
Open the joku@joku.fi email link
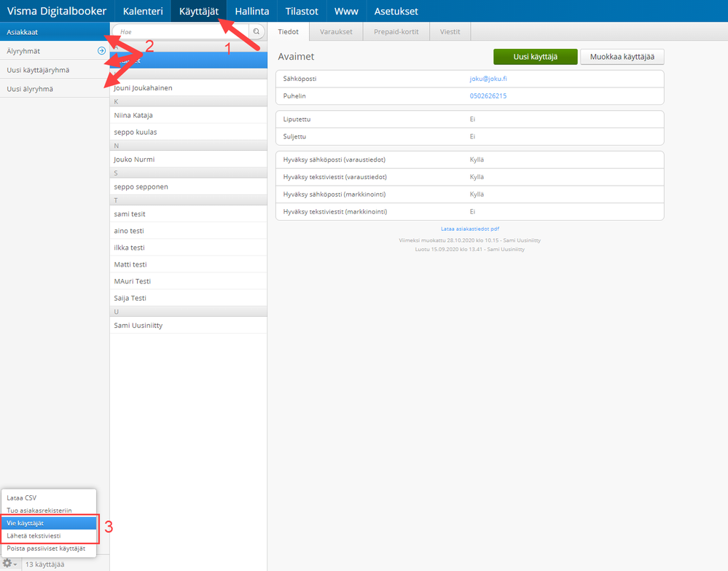[488, 79]
